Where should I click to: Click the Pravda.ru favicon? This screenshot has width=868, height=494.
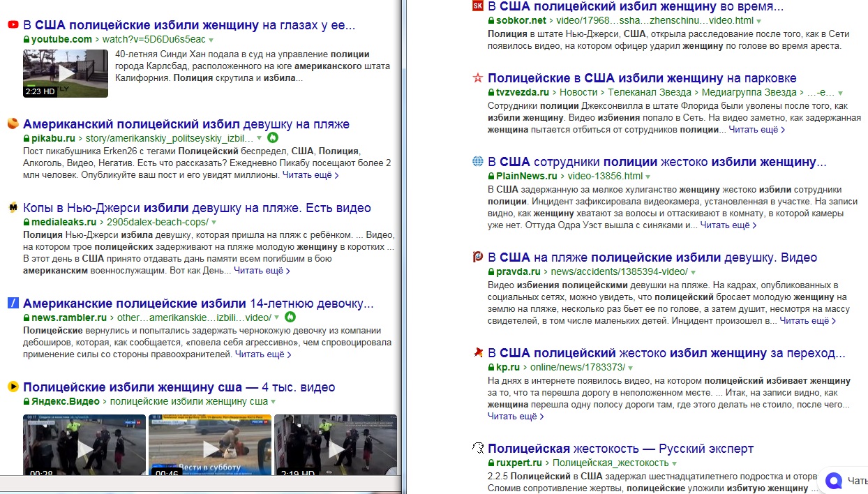pyautogui.click(x=478, y=257)
